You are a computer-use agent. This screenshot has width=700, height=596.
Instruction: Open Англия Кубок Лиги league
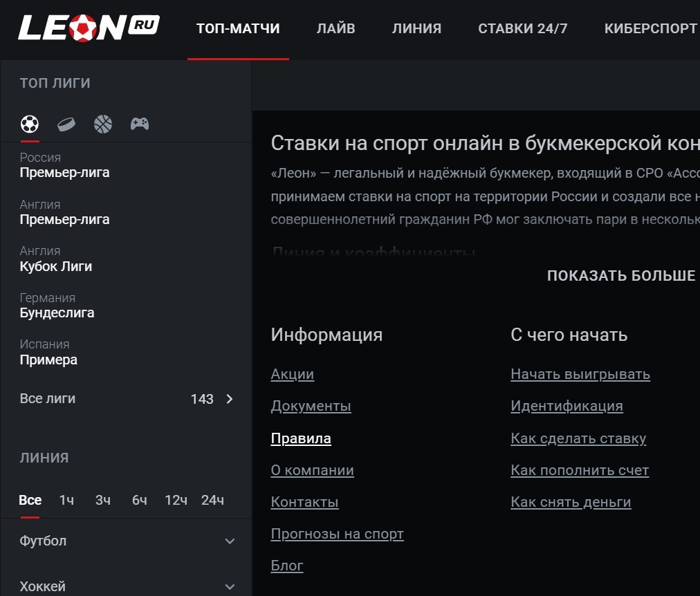tap(56, 259)
